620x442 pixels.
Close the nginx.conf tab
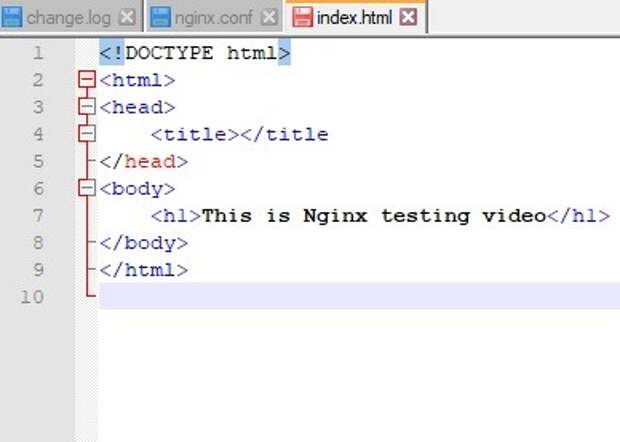pos(270,17)
